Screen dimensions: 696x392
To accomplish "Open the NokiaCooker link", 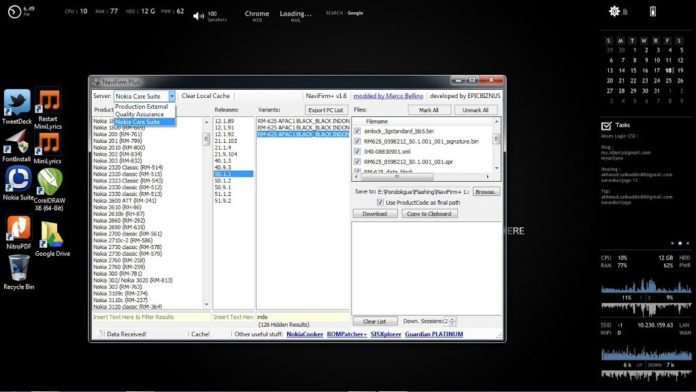I will (304, 334).
